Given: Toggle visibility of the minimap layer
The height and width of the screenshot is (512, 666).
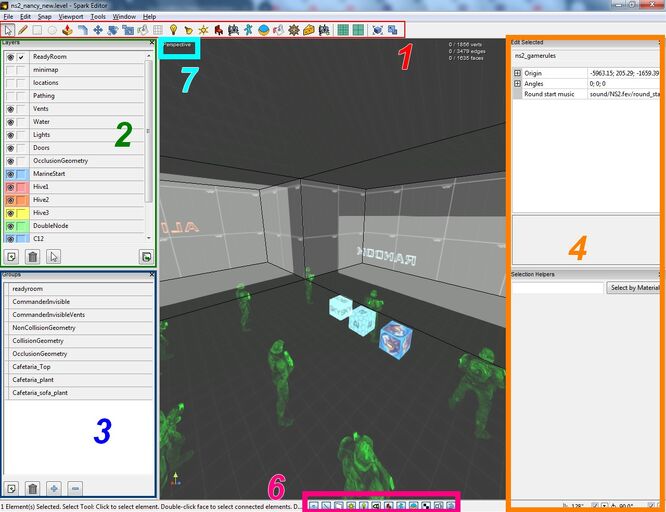Looking at the screenshot, I should pos(10,70).
